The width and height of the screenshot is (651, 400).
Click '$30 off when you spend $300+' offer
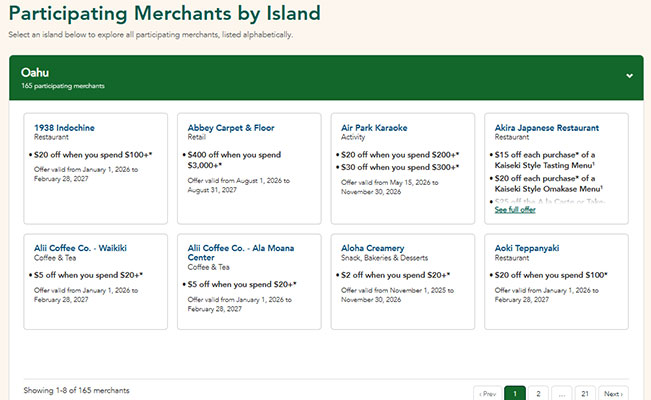pos(400,167)
